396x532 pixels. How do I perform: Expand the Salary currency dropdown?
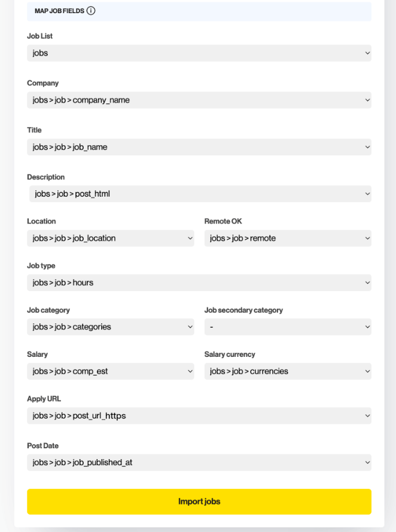click(288, 371)
